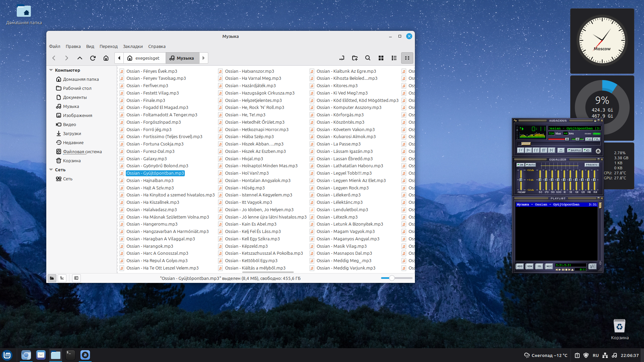Create new folder via toolbar icon
644x362 pixels.
pos(355,58)
